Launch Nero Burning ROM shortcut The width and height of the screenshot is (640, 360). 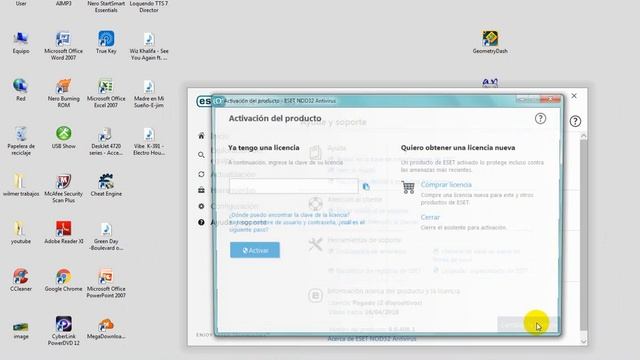click(63, 93)
